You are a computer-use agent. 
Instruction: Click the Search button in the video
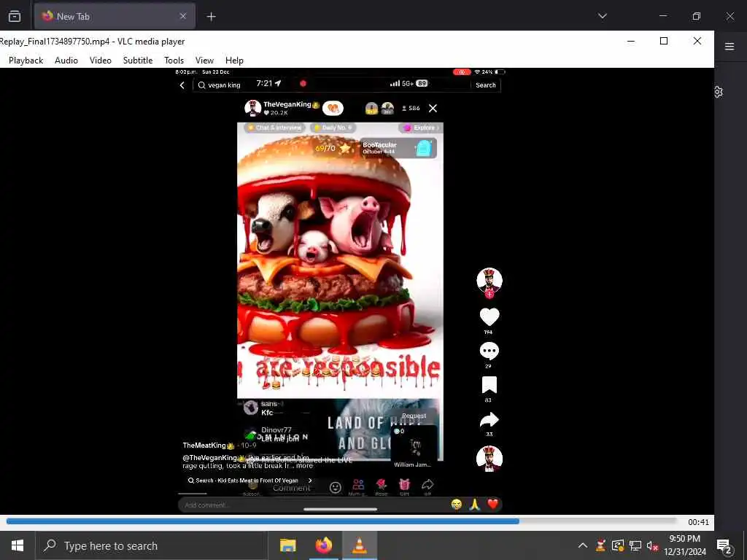tap(485, 85)
